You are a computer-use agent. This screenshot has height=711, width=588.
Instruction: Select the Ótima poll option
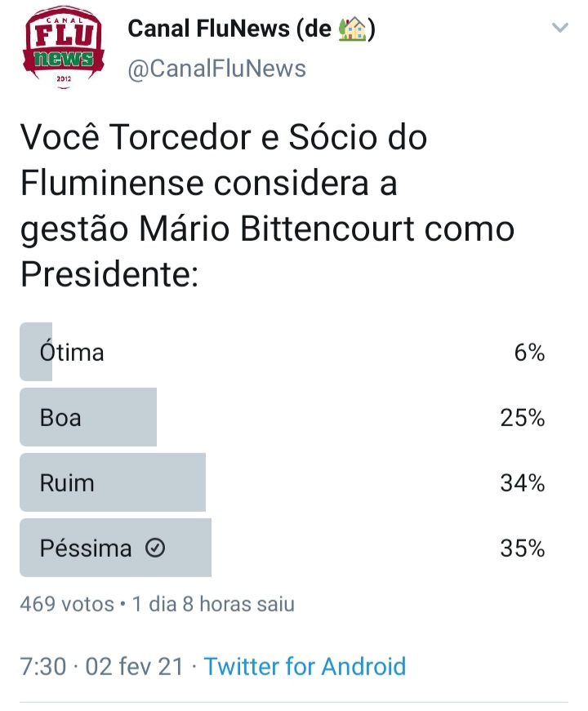283,352
